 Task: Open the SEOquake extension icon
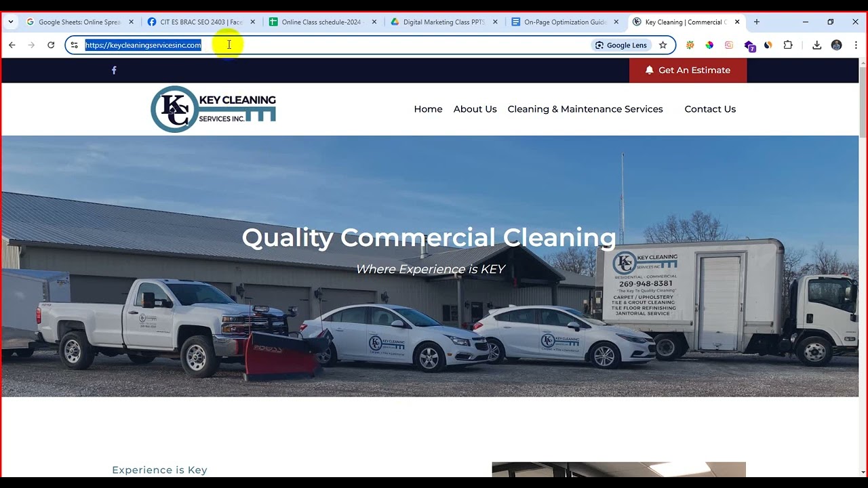690,45
